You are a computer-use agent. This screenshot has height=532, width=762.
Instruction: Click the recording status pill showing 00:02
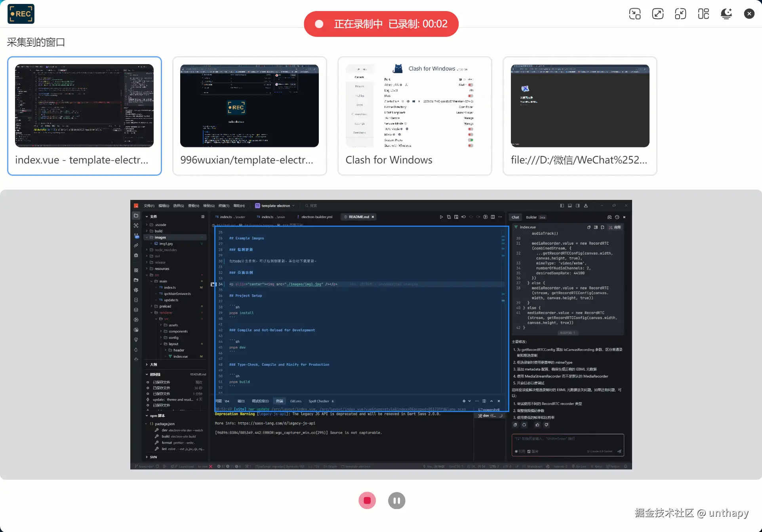click(x=381, y=24)
